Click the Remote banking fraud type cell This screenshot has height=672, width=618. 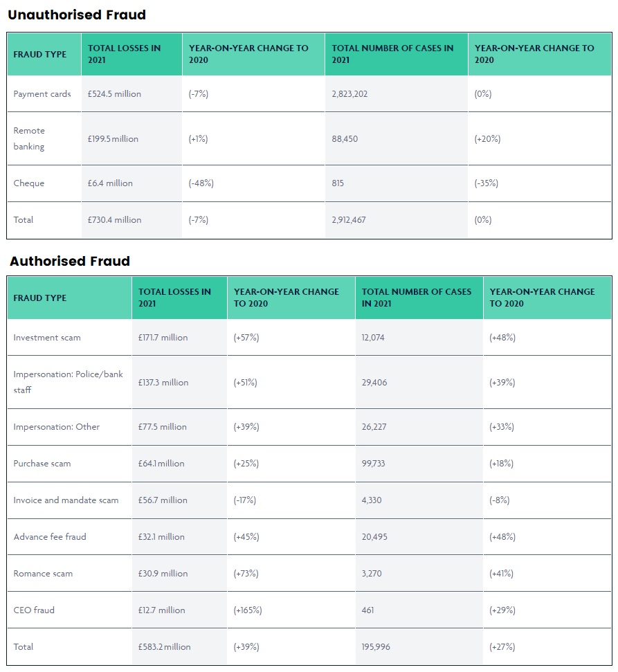click(x=29, y=138)
